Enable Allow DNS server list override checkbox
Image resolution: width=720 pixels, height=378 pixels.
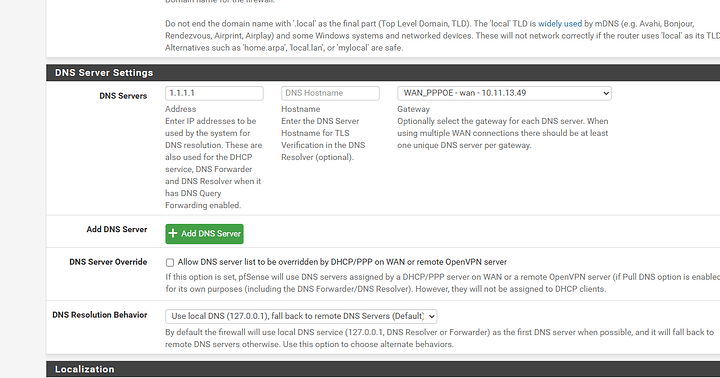tap(170, 262)
